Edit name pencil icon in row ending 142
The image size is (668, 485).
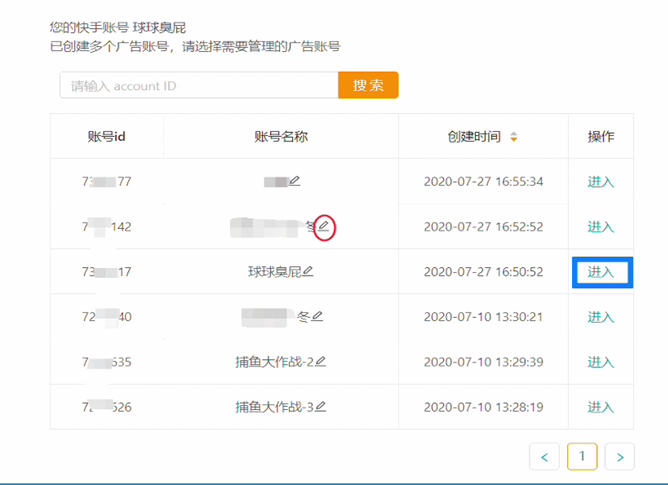pos(324,226)
